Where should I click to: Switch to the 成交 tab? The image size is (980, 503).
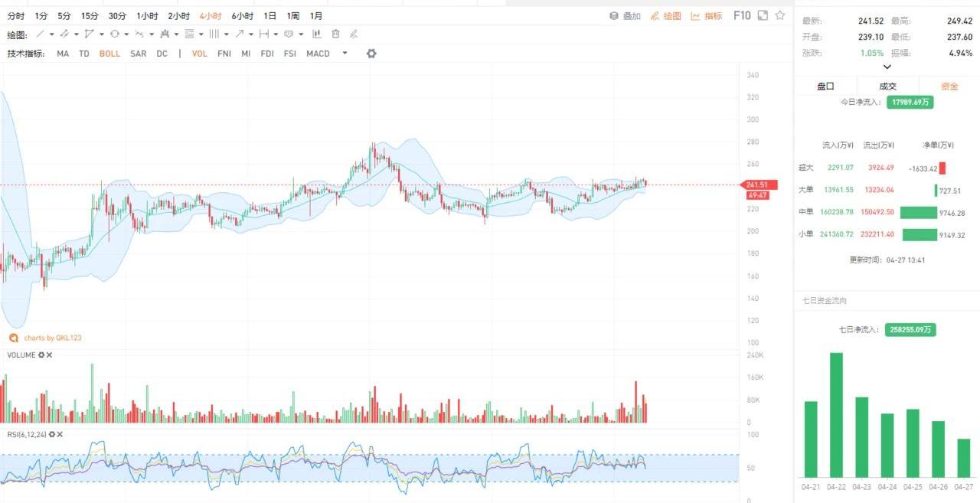click(x=887, y=87)
